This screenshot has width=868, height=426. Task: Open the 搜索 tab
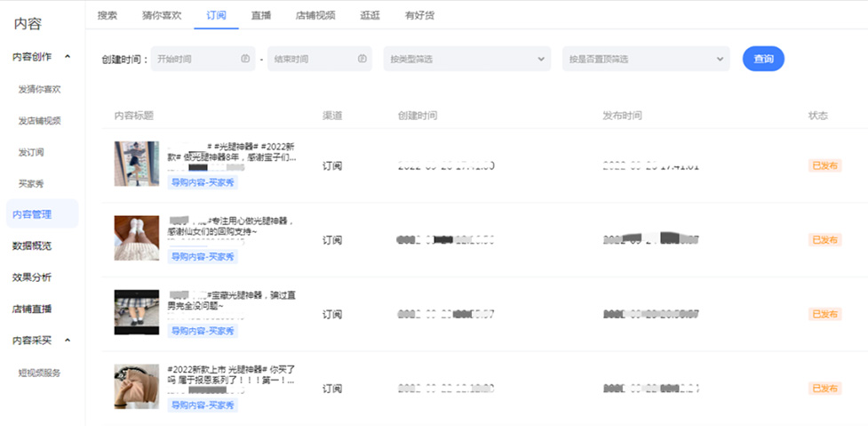point(107,15)
